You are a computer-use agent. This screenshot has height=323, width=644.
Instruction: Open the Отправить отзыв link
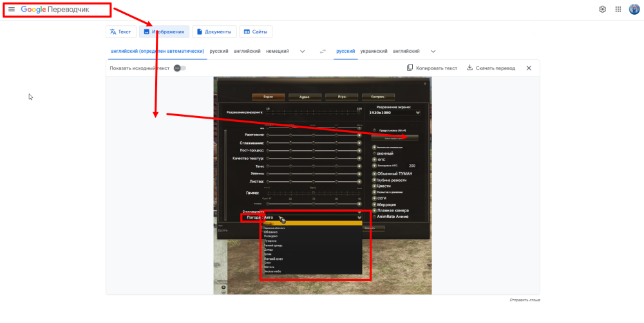(524, 300)
